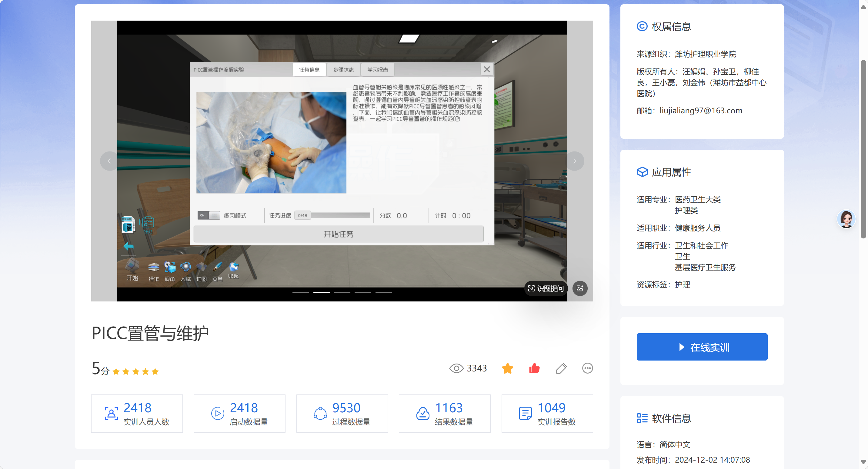Click the red thumbs-up like icon
Image resolution: width=868 pixels, height=469 pixels.
pos(534,368)
